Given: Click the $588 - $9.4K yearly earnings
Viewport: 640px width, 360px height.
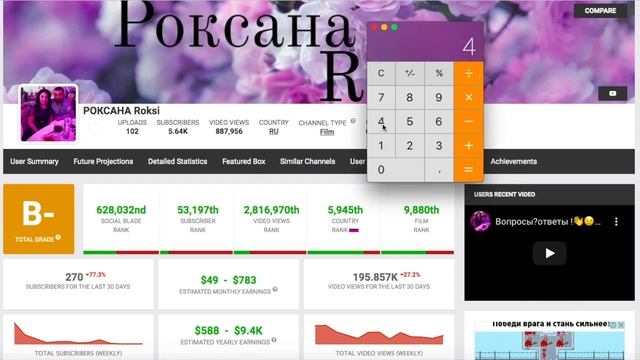Looking at the screenshot, I should click(228, 330).
